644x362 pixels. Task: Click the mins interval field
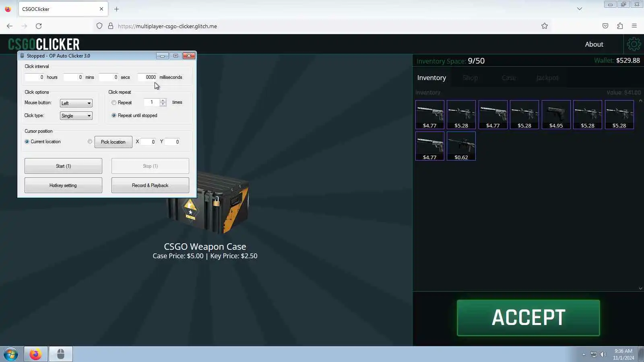coord(73,77)
